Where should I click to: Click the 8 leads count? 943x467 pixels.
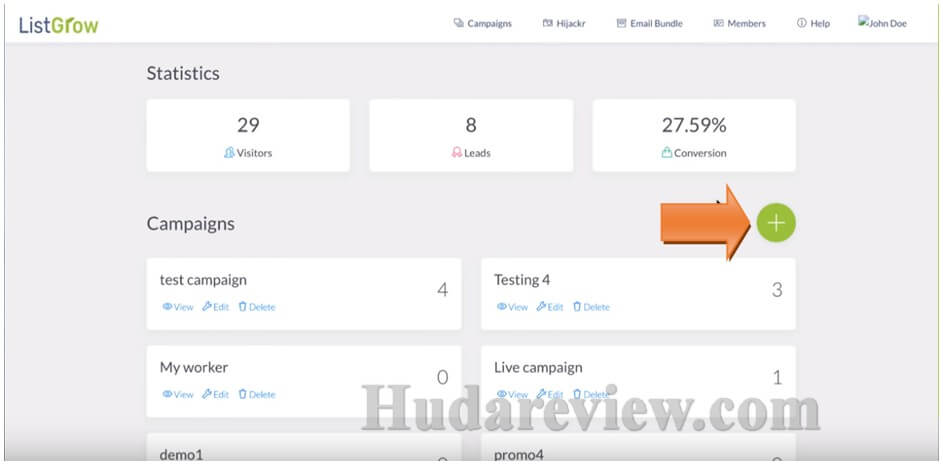tap(471, 125)
